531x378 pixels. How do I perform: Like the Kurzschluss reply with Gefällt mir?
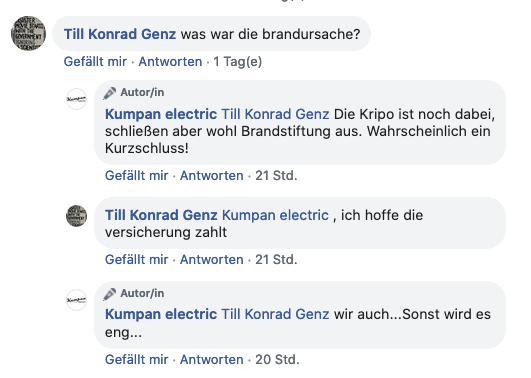click(136, 176)
